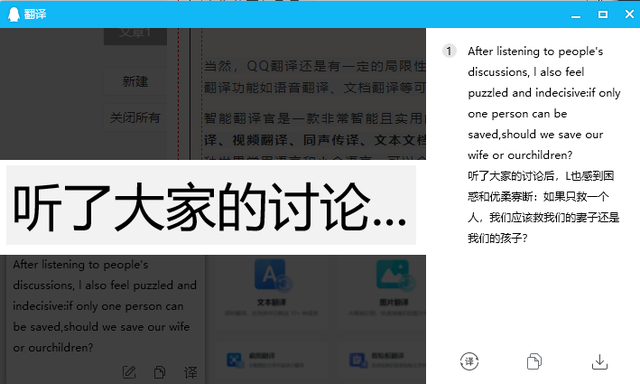The height and width of the screenshot is (384, 640).
Task: Click the number 1 badge beside the result
Action: (449, 51)
